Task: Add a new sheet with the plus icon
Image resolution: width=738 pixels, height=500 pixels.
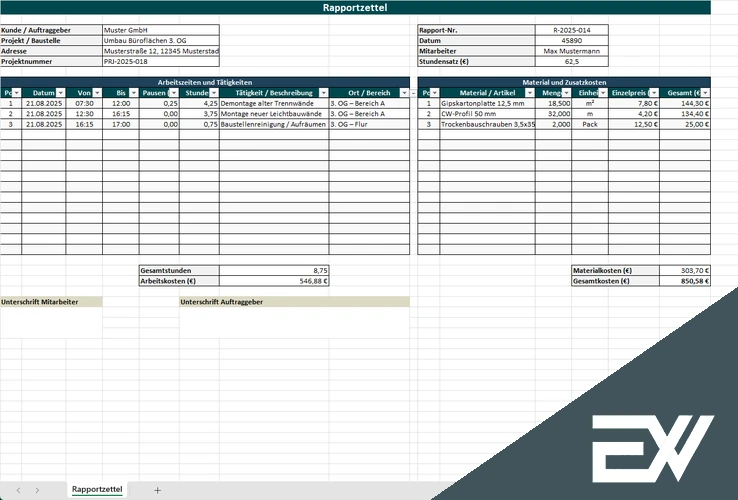Action: 157,490
